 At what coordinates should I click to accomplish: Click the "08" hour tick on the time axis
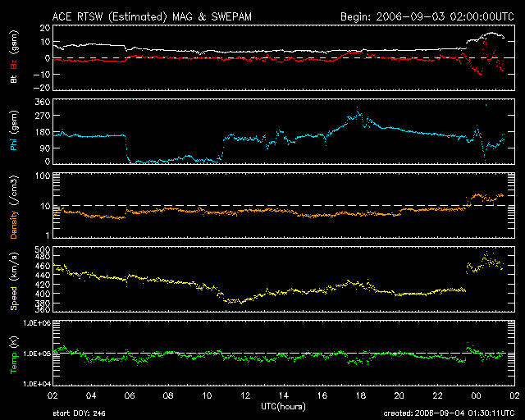[x=168, y=395]
